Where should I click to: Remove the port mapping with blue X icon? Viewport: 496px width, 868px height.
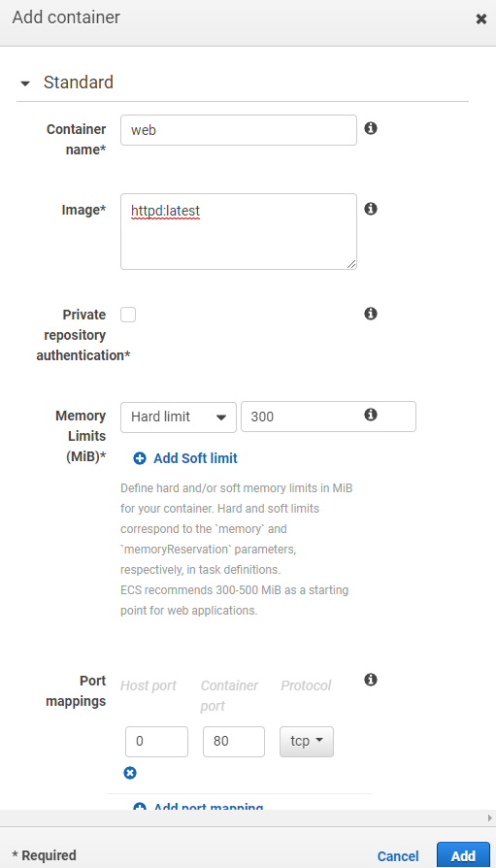tap(130, 773)
